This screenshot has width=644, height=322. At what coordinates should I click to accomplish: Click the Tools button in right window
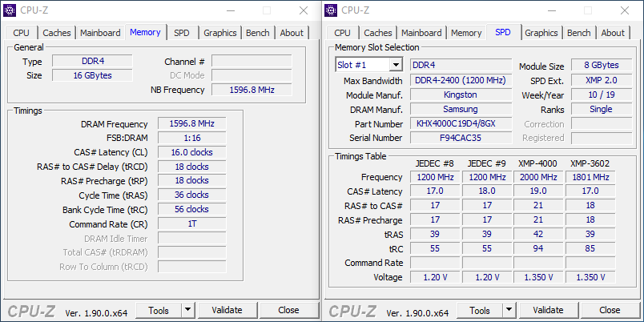479,310
